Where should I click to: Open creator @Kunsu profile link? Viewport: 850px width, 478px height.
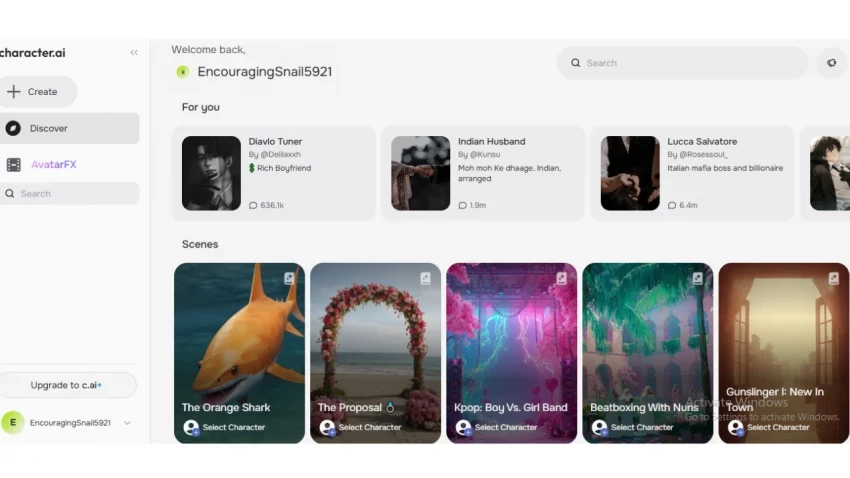point(485,154)
